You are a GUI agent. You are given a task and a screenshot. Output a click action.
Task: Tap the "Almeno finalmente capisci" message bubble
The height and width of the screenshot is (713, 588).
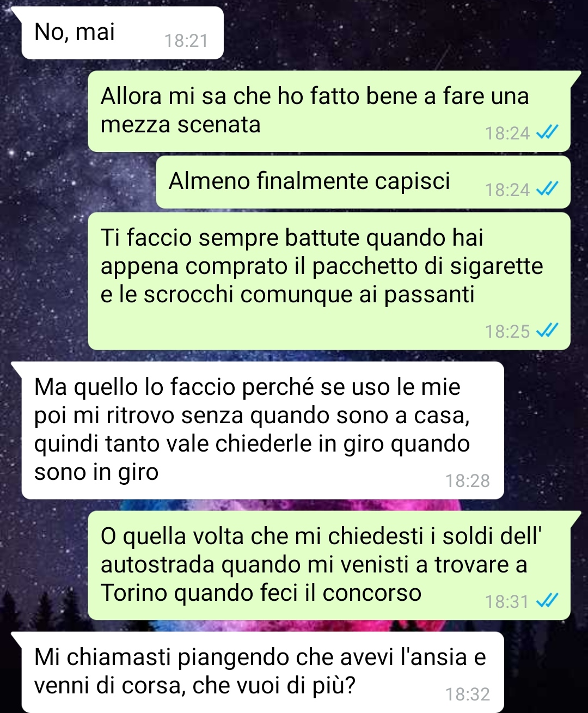click(363, 182)
